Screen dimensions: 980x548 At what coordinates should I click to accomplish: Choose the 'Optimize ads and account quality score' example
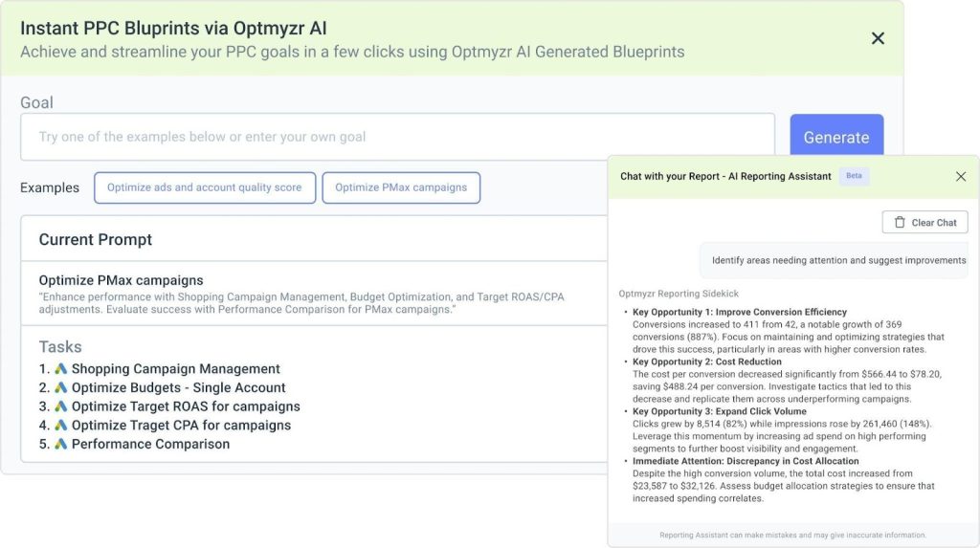tap(204, 187)
